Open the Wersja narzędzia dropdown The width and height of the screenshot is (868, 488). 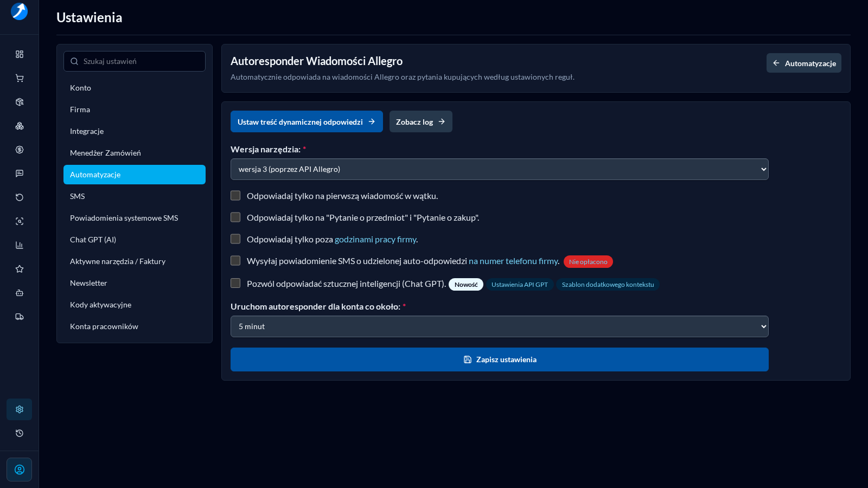pyautogui.click(x=500, y=169)
